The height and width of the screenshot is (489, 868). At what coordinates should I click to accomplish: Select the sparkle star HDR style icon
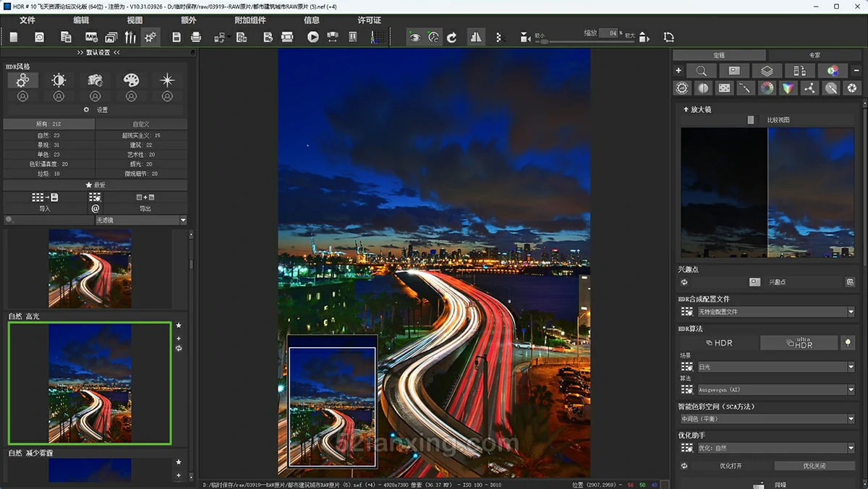167,80
